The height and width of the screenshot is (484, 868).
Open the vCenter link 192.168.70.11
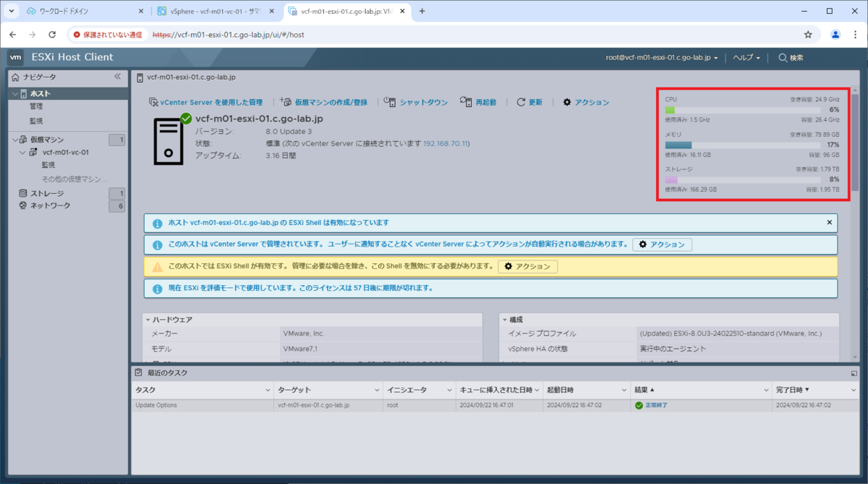(x=446, y=144)
